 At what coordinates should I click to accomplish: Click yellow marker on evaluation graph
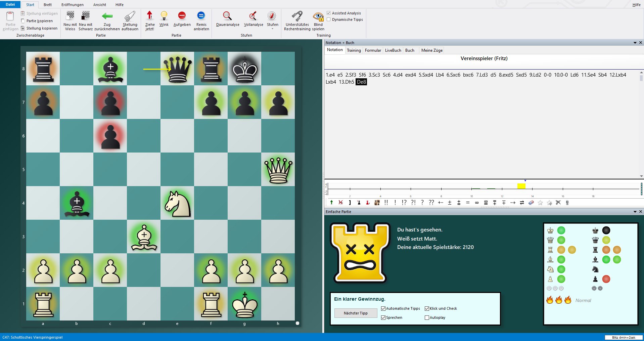521,186
